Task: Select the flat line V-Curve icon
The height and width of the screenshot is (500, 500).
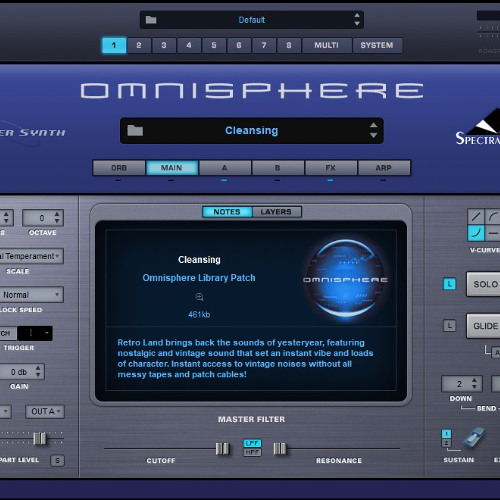Action: pyautogui.click(x=492, y=233)
